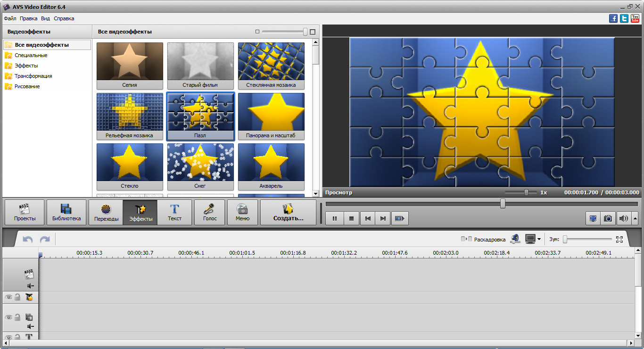Open the timeline display options dropdown arrow
This screenshot has height=349, width=644.
(x=539, y=240)
